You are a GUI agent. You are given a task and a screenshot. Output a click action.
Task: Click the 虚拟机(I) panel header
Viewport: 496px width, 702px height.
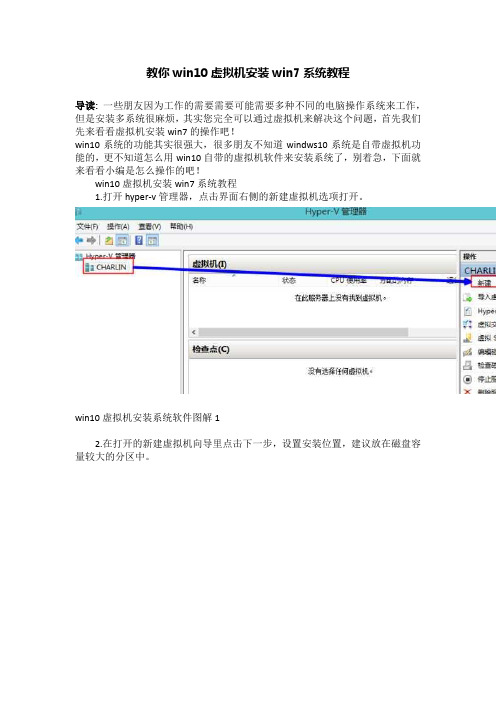(x=322, y=264)
